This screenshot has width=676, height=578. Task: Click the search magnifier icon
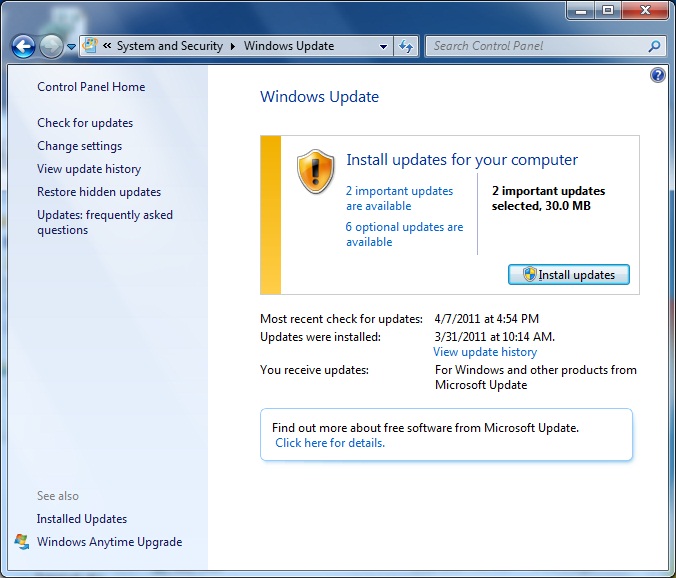click(x=654, y=46)
